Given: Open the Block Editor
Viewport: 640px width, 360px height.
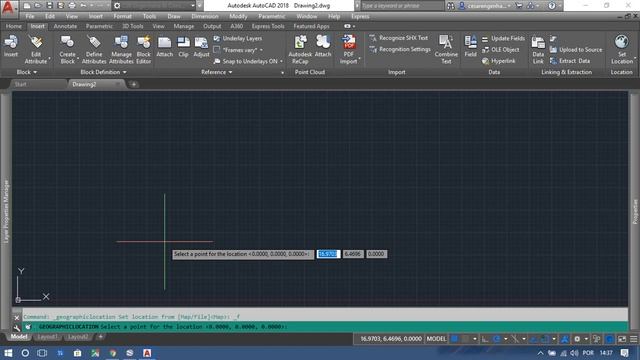Looking at the screenshot, I should pyautogui.click(x=144, y=49).
